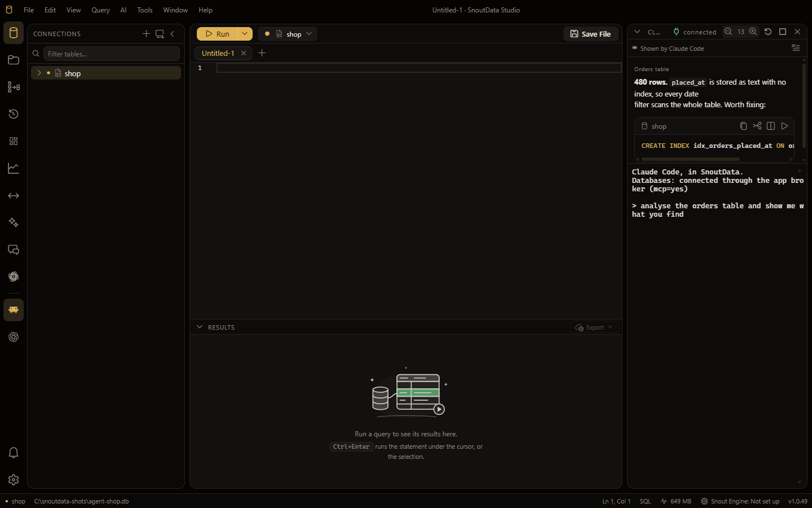Open the settings gear

click(14, 480)
